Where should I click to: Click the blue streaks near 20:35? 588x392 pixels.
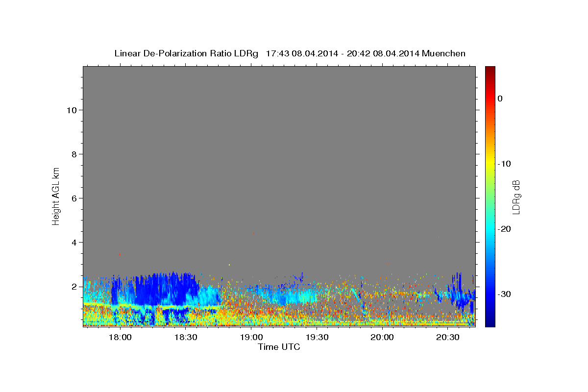pyautogui.click(x=461, y=294)
